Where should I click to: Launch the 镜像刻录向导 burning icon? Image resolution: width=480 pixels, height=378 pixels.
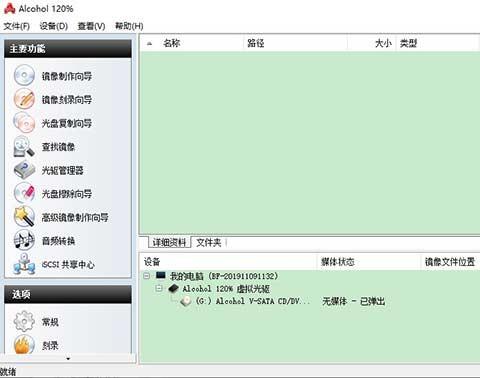click(24, 99)
